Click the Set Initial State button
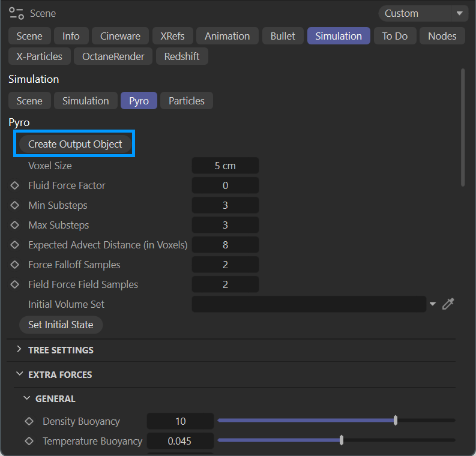Image resolution: width=476 pixels, height=456 pixels. click(61, 325)
